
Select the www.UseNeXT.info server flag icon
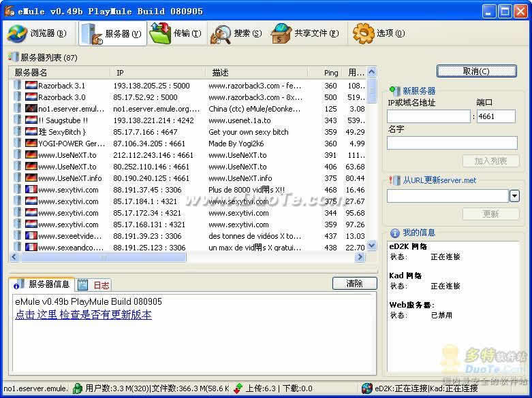31,178
